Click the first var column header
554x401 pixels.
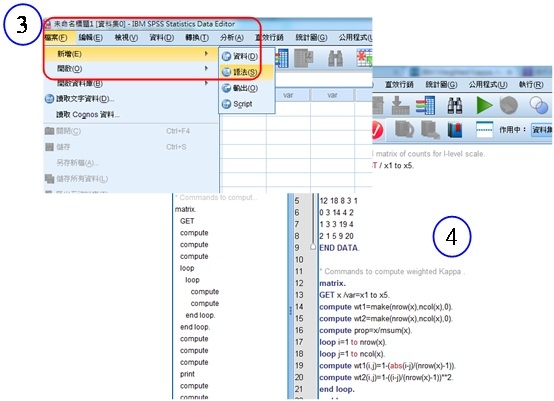pos(288,95)
